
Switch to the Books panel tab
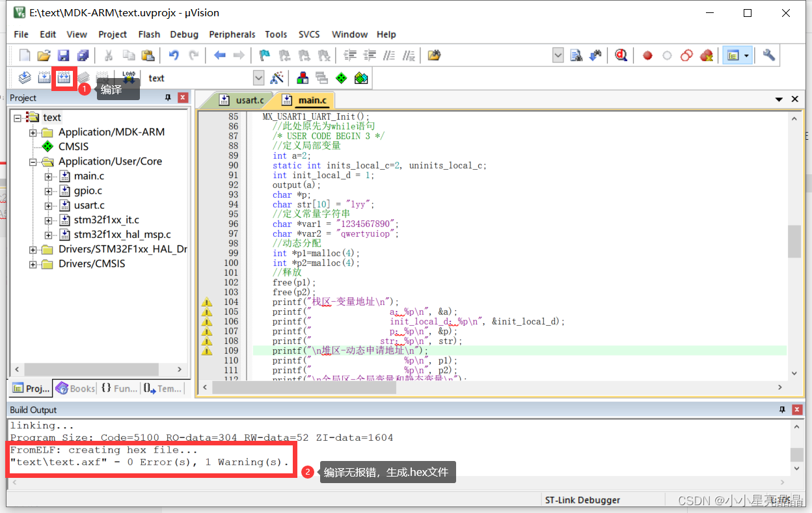tap(75, 388)
